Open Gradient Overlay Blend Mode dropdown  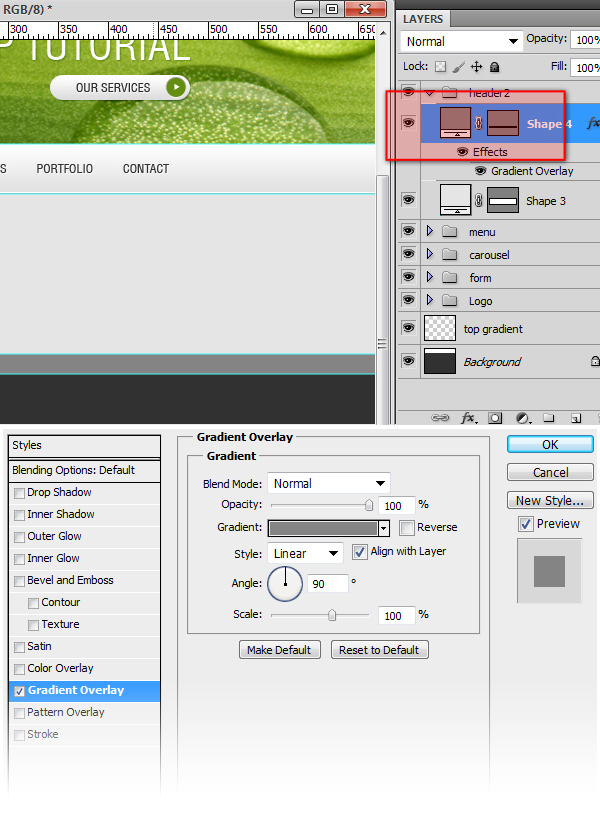tap(328, 483)
